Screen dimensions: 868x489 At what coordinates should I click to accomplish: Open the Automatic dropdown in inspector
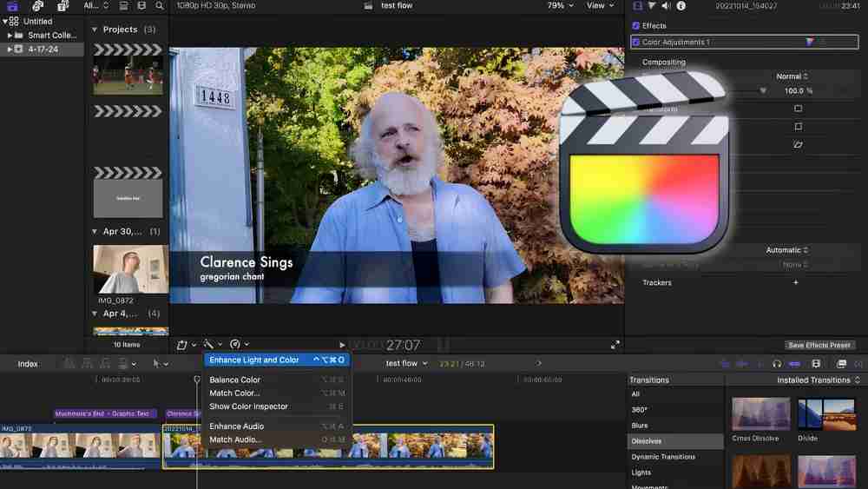787,250
